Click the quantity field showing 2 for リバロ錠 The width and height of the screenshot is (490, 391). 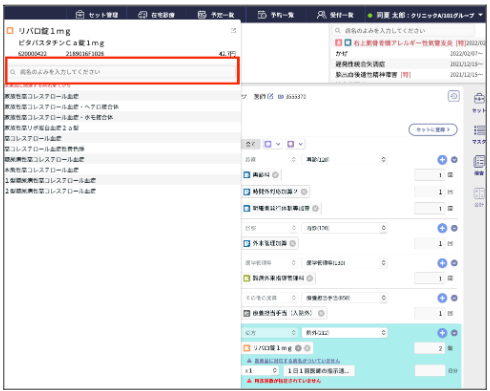[430, 348]
